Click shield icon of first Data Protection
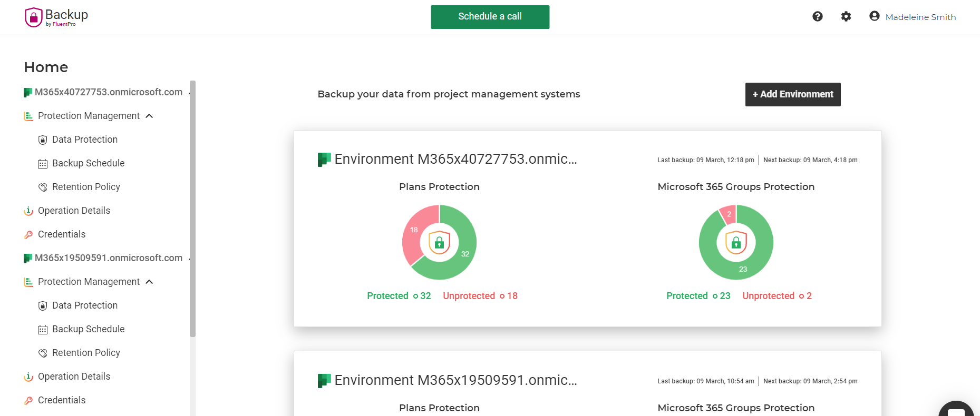This screenshot has width=980, height=416. point(43,140)
